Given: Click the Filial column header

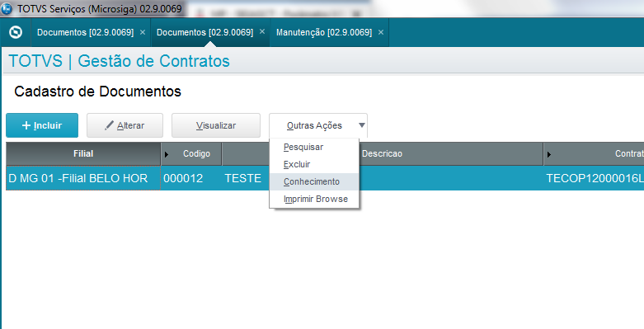Looking at the screenshot, I should coord(83,153).
